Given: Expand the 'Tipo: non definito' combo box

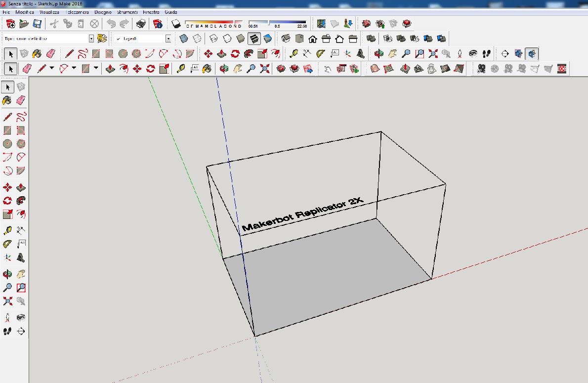Looking at the screenshot, I should (x=91, y=38).
